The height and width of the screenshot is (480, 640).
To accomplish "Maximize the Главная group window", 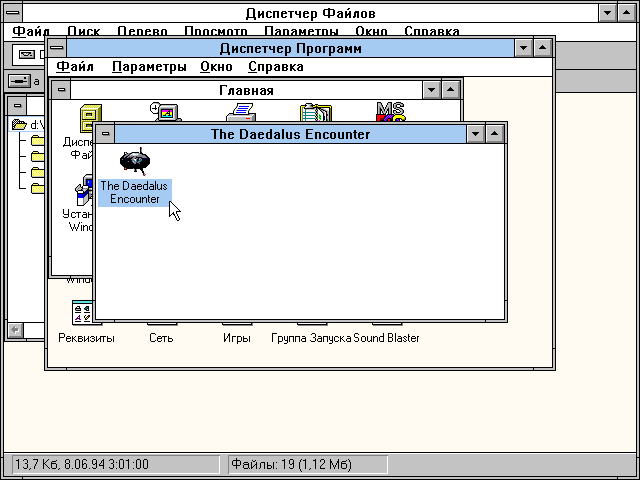I will coord(451,89).
